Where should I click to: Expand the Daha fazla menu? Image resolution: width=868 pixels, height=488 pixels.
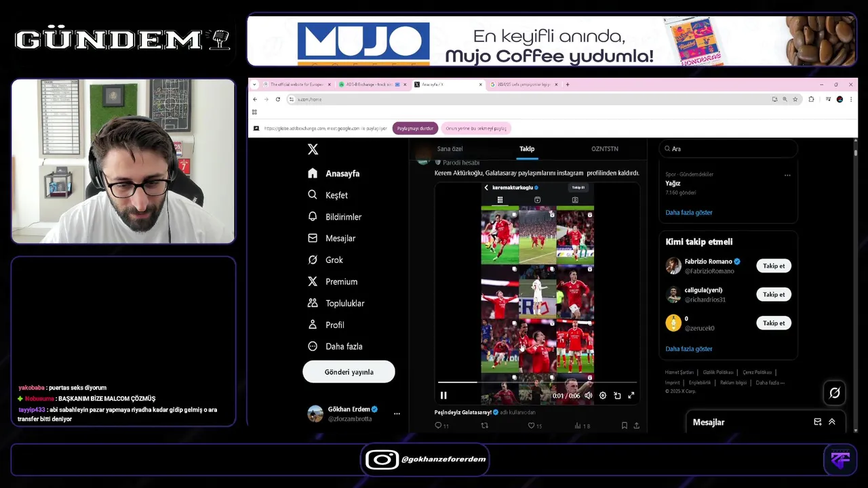[335, 346]
